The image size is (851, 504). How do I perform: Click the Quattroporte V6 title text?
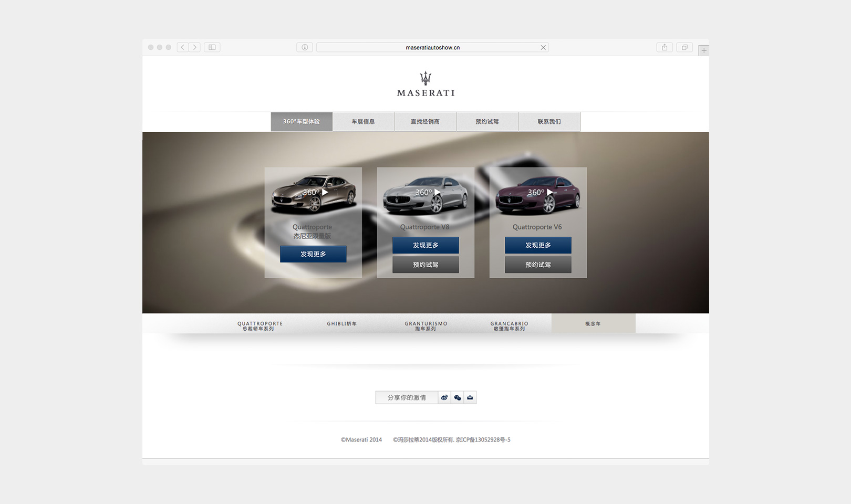pos(537,227)
